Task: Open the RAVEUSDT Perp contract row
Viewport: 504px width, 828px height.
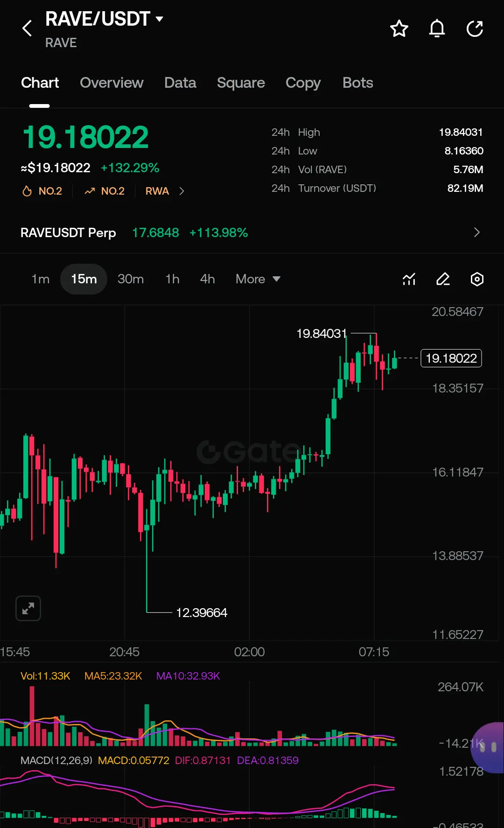Action: (x=252, y=232)
